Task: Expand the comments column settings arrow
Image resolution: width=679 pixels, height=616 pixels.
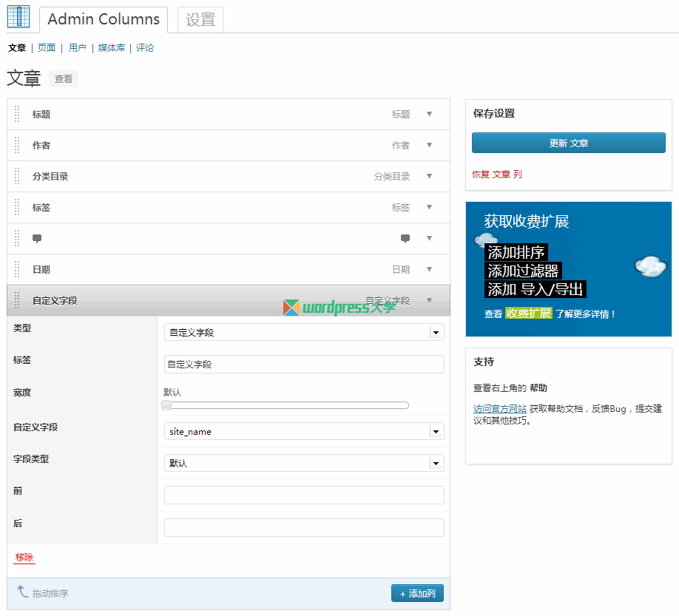Action: click(429, 238)
